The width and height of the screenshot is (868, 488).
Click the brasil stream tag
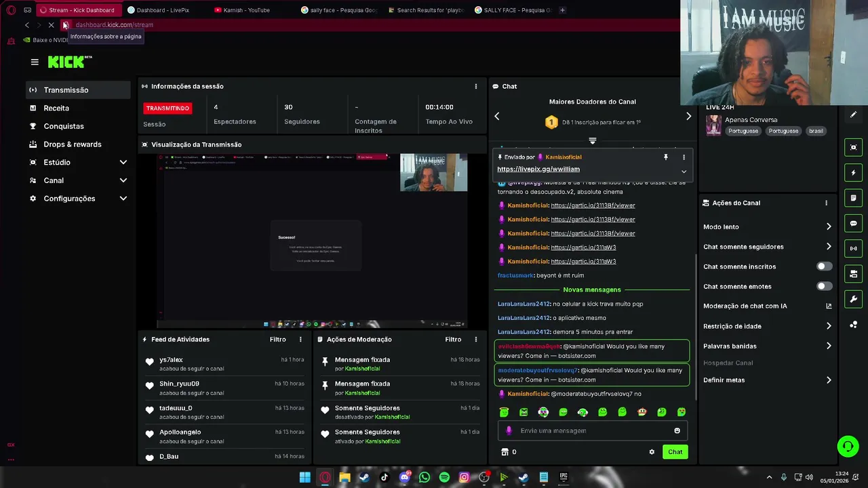(x=816, y=131)
